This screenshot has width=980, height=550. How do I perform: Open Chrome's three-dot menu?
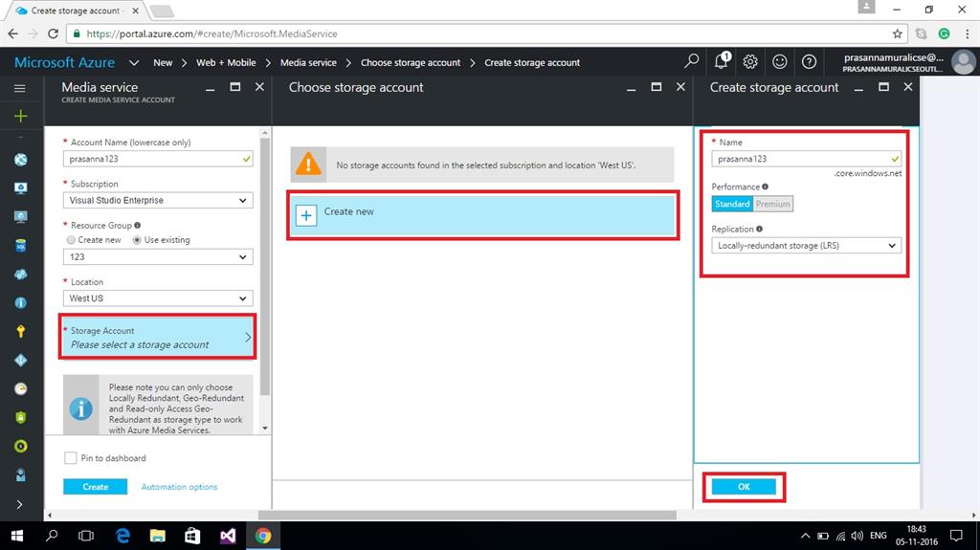point(967,33)
